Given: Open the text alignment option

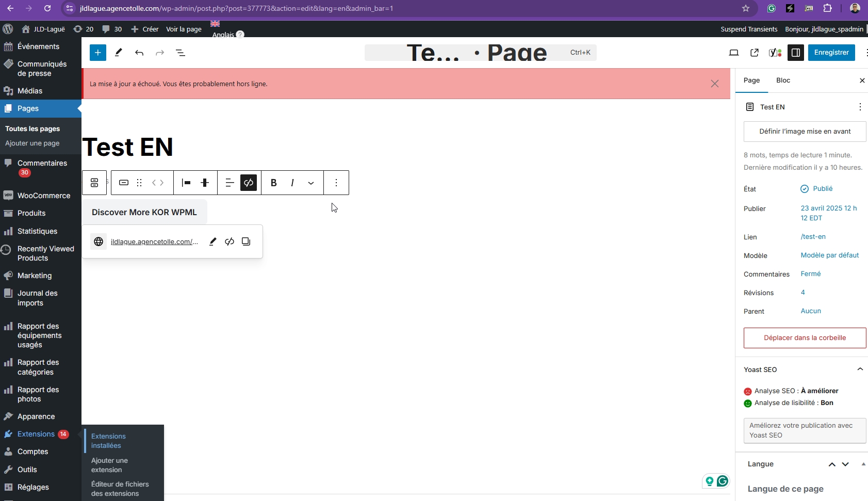Looking at the screenshot, I should [230, 183].
